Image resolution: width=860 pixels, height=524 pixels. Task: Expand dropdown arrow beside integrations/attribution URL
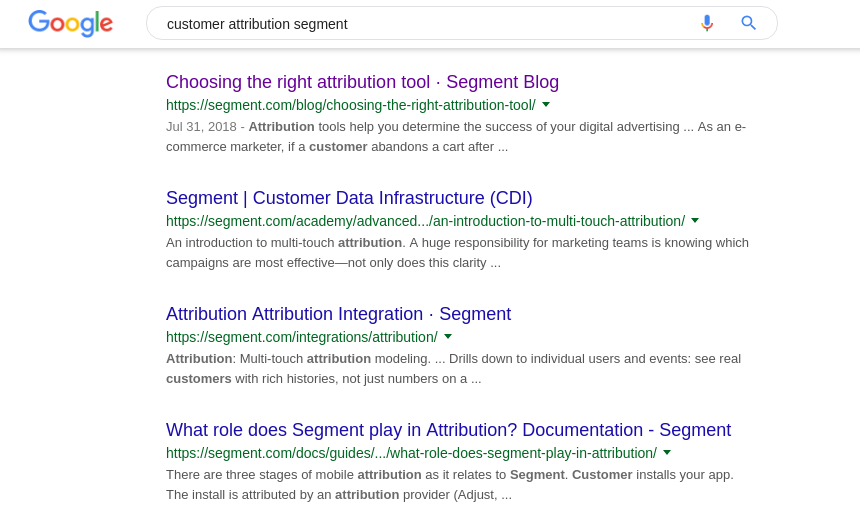448,336
